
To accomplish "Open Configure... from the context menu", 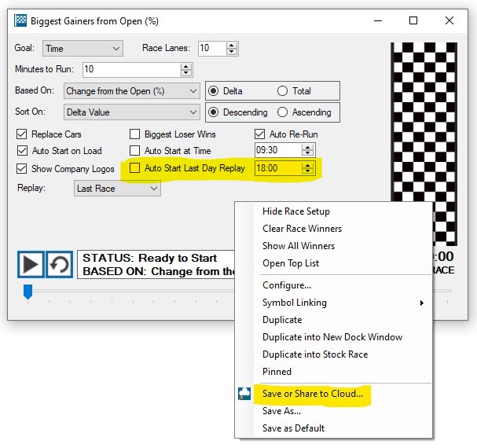I will [x=286, y=285].
